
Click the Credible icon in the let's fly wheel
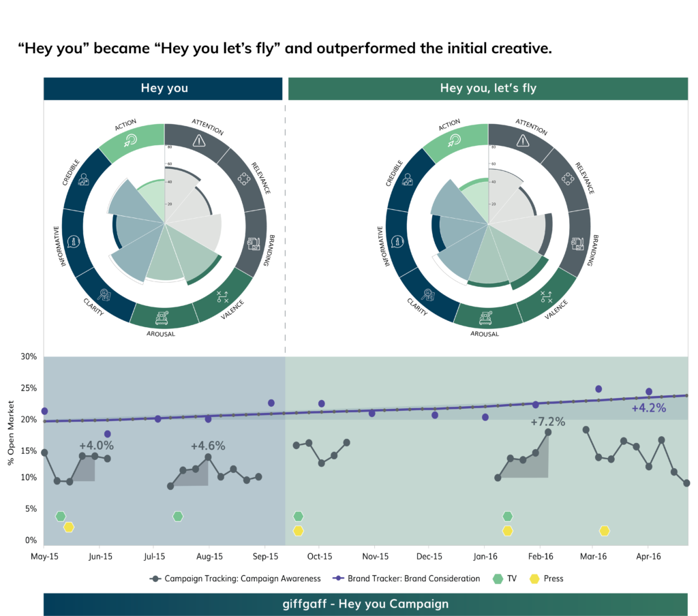[407, 179]
